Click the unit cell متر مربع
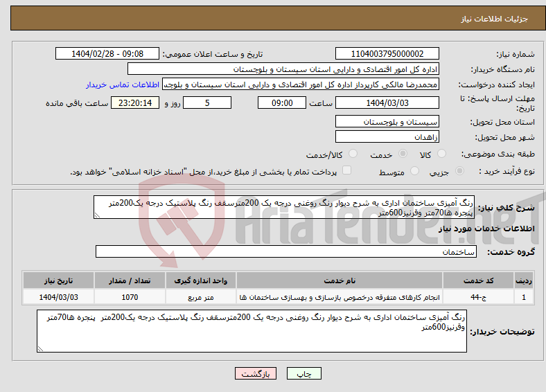This screenshot has height=392, width=546. [200, 297]
